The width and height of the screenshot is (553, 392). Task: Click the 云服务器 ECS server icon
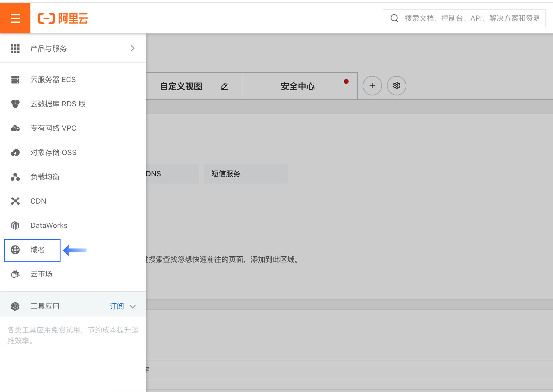(x=15, y=80)
